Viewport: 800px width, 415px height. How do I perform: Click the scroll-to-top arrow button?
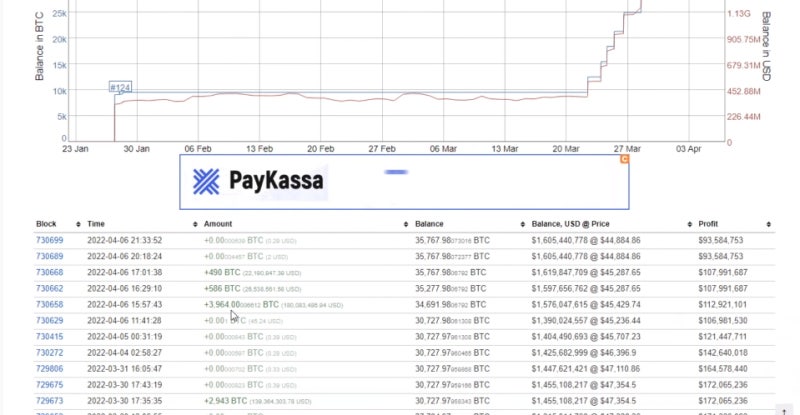coord(784,410)
